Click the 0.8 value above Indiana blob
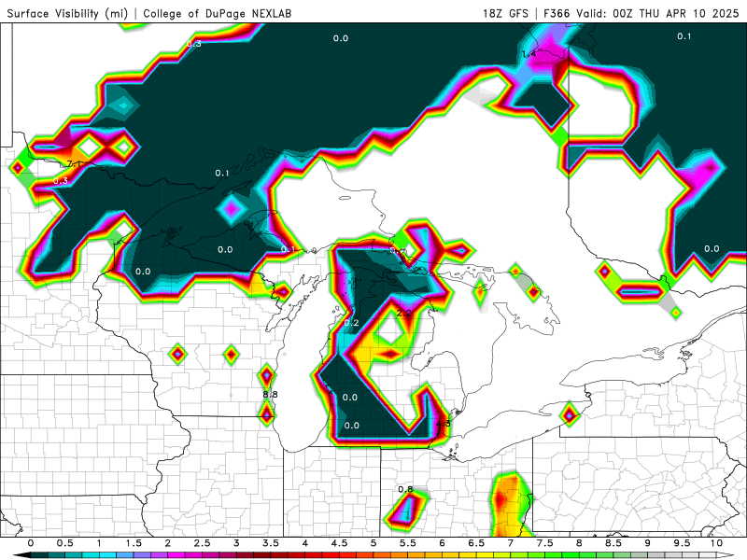This screenshot has height=560, width=747. [405, 489]
